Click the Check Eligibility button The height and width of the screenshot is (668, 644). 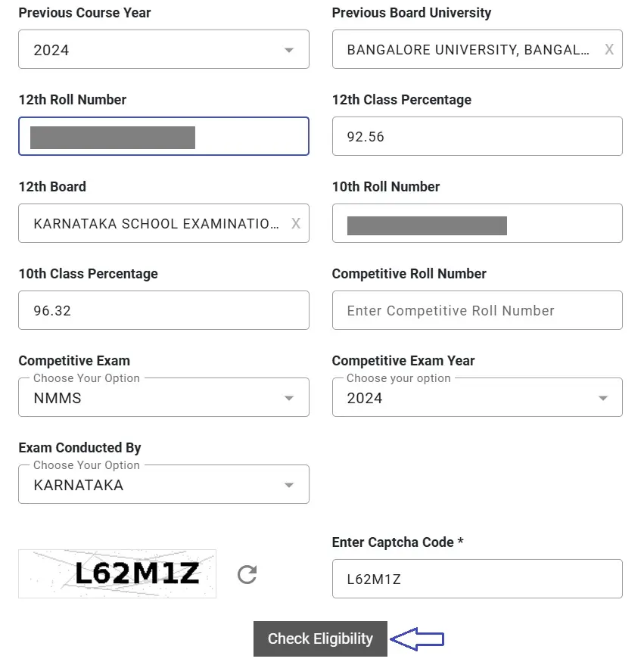320,638
